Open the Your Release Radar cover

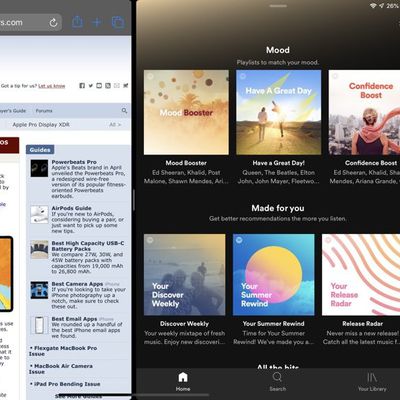tap(361, 275)
